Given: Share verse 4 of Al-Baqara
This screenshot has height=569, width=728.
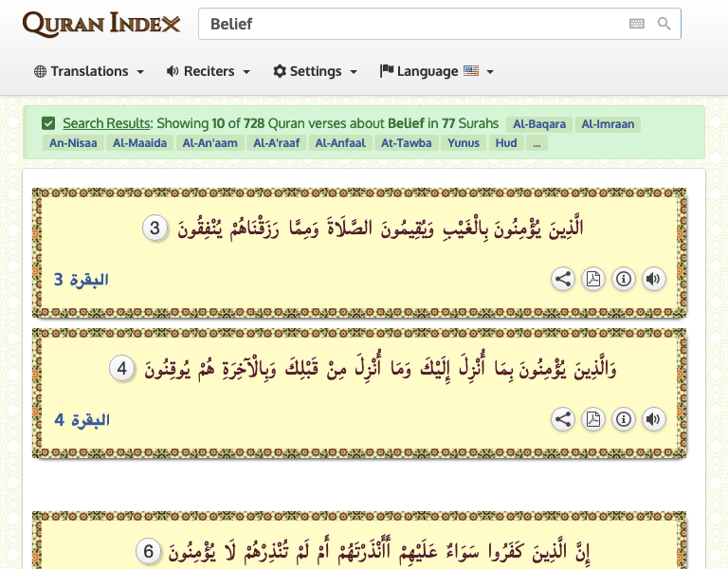Looking at the screenshot, I should (x=563, y=419).
